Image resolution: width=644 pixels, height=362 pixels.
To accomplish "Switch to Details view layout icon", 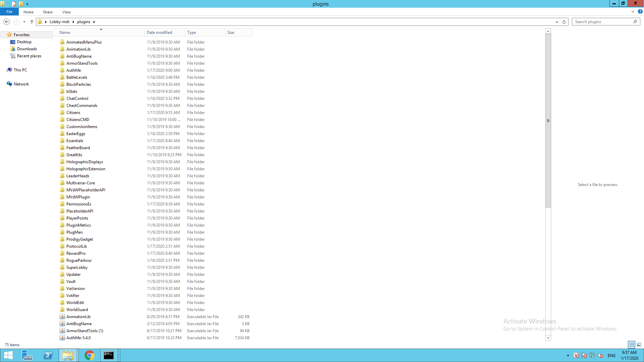I will pos(632,345).
